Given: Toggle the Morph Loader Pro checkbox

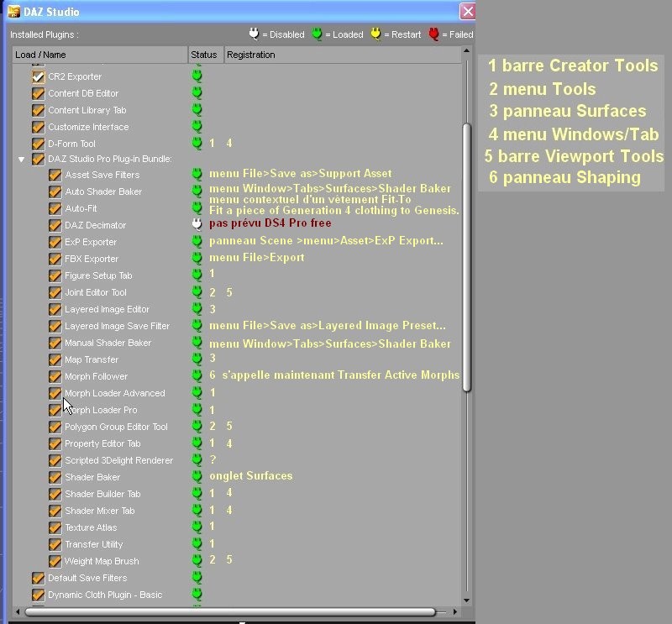Looking at the screenshot, I should click(55, 410).
